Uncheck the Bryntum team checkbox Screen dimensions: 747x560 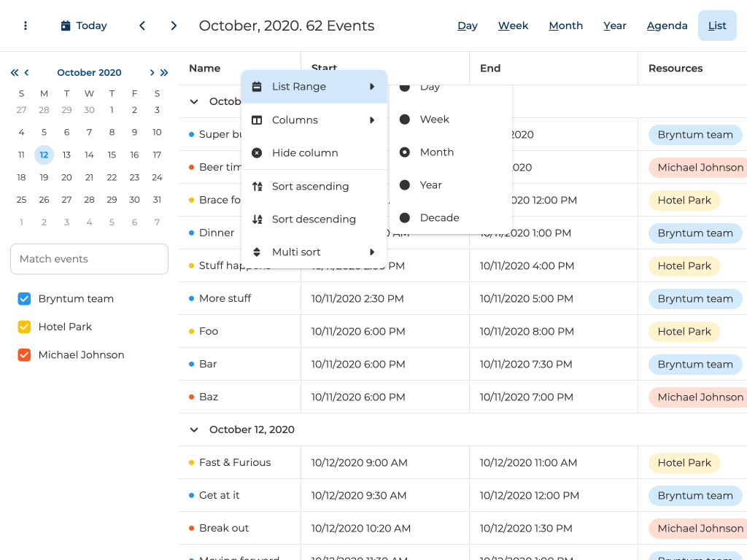point(24,299)
